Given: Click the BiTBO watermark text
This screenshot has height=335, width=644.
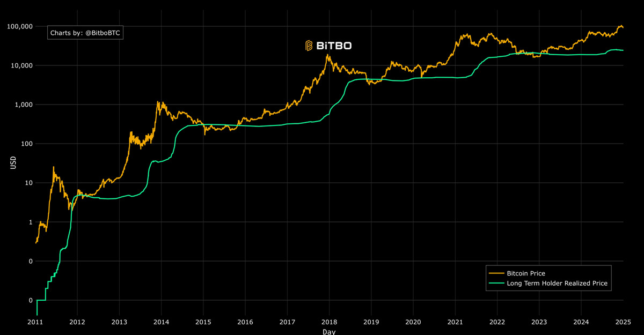Looking at the screenshot, I should point(334,46).
